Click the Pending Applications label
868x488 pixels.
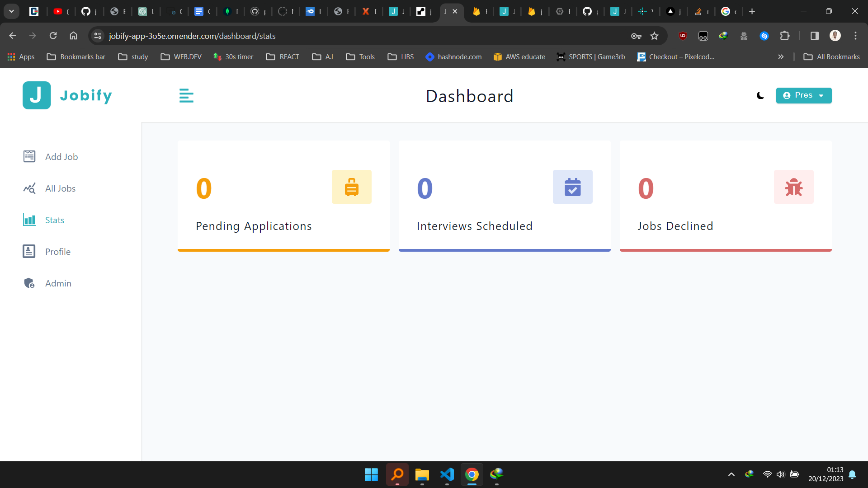[254, 226]
